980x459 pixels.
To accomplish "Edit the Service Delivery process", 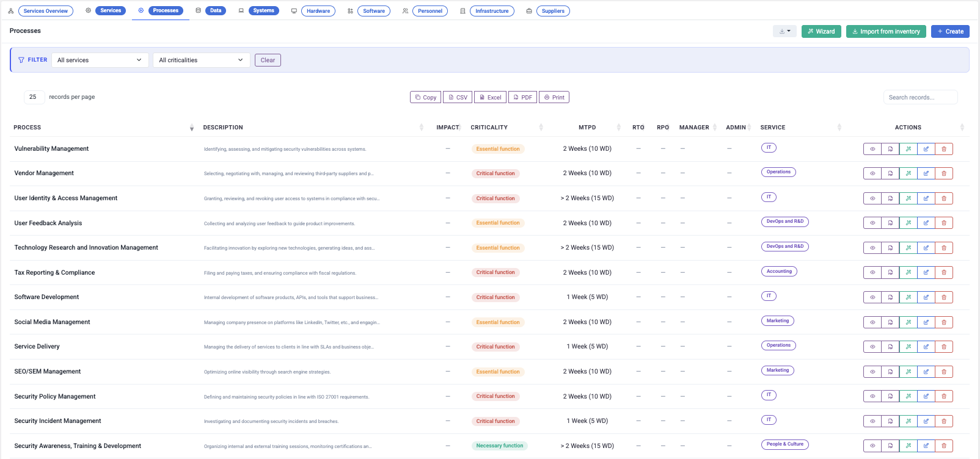I will point(926,347).
